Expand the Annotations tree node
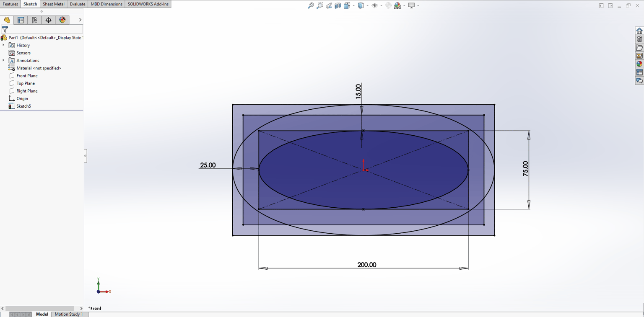Image resolution: width=644 pixels, height=317 pixels. (3, 60)
